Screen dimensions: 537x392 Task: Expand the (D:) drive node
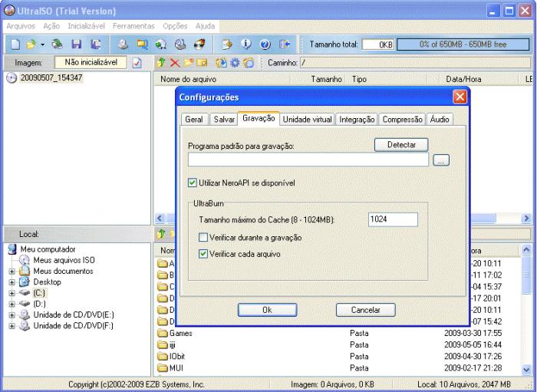12,304
